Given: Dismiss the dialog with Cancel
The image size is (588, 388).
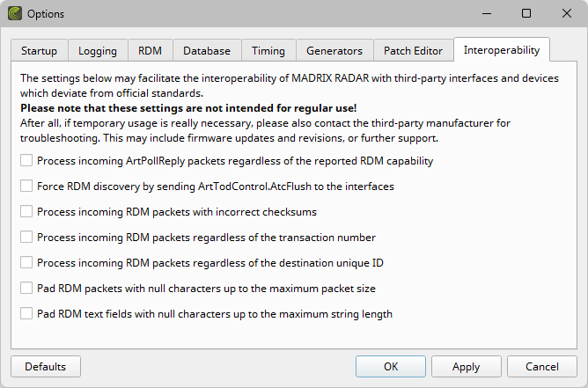Looking at the screenshot, I should pyautogui.click(x=542, y=366).
